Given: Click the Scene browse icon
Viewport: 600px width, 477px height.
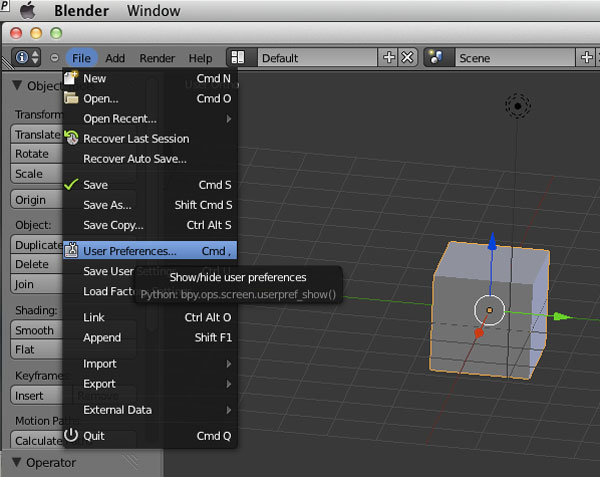Looking at the screenshot, I should pos(436,57).
